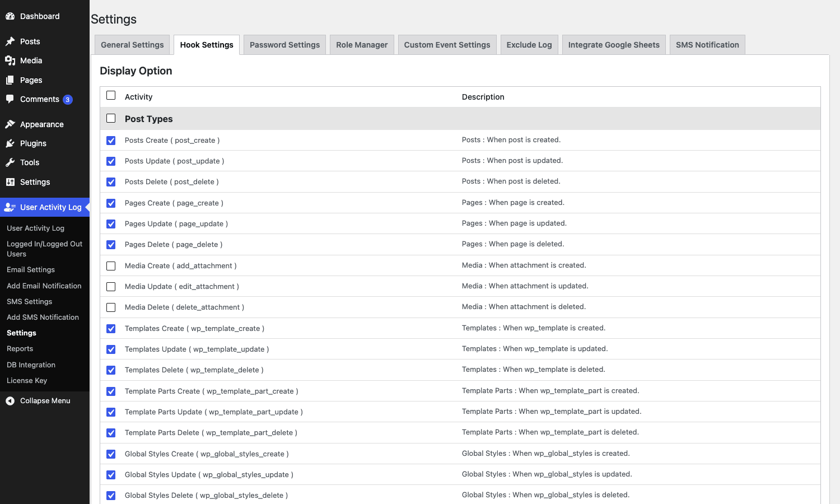Screen dimensions: 840x504
Task: Uncheck Template Parts Update checkbox
Action: [111, 412]
